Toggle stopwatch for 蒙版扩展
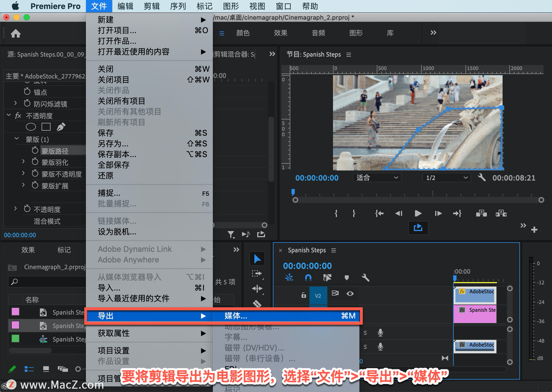 pos(35,185)
